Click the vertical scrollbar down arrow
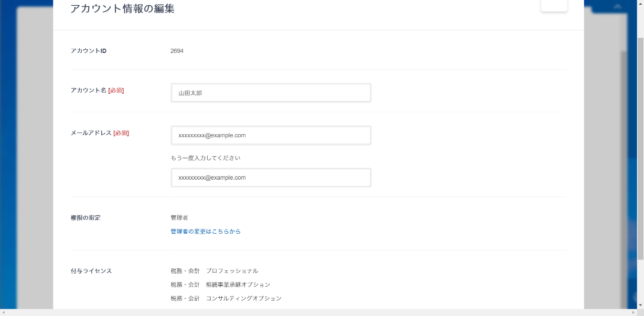The image size is (644, 316). (640, 305)
